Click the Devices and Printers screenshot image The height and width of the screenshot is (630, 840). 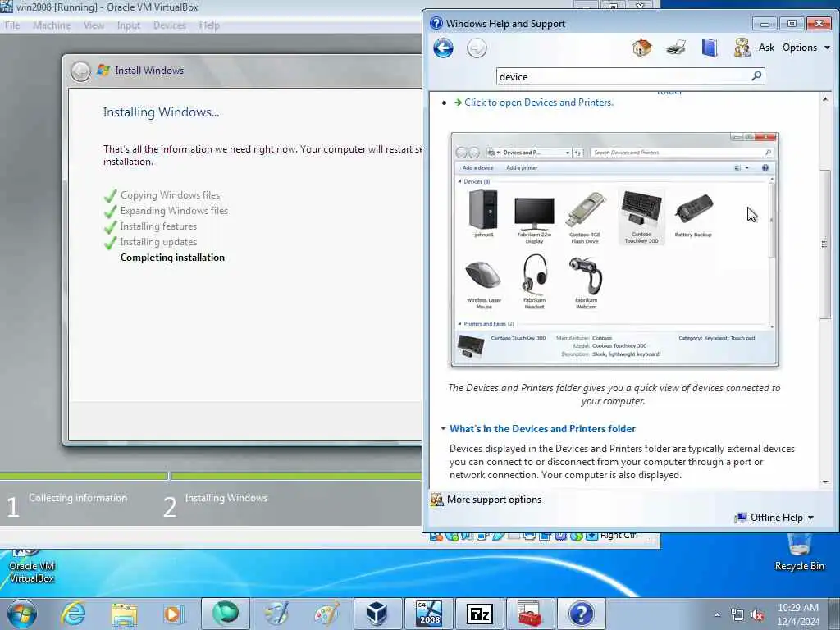614,249
